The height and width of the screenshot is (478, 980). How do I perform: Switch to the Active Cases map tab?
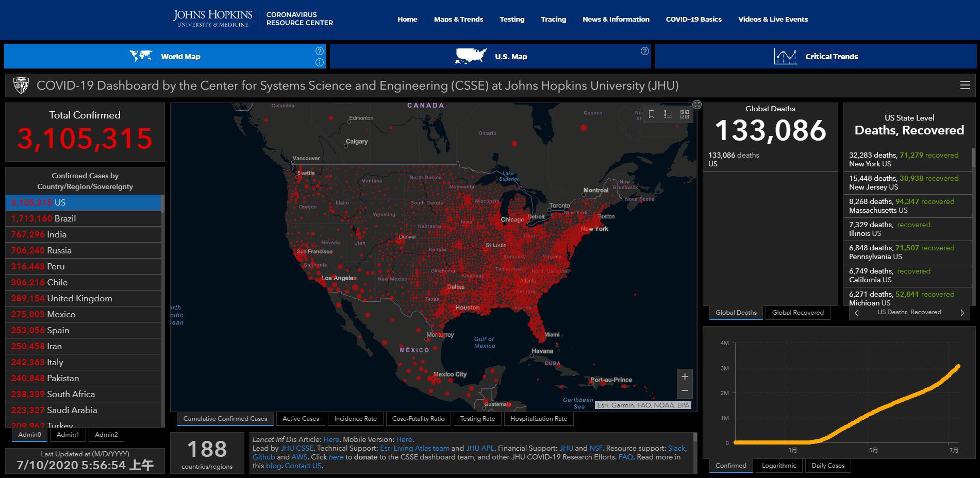301,419
